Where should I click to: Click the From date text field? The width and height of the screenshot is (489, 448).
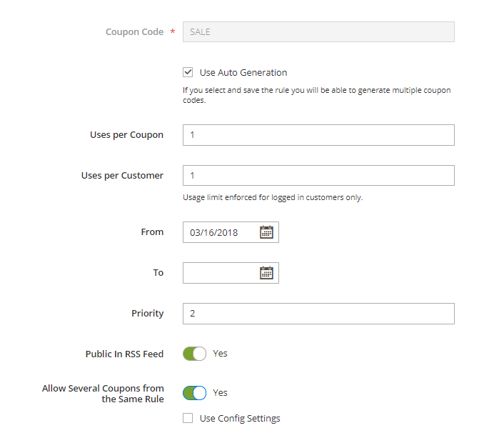coord(220,232)
